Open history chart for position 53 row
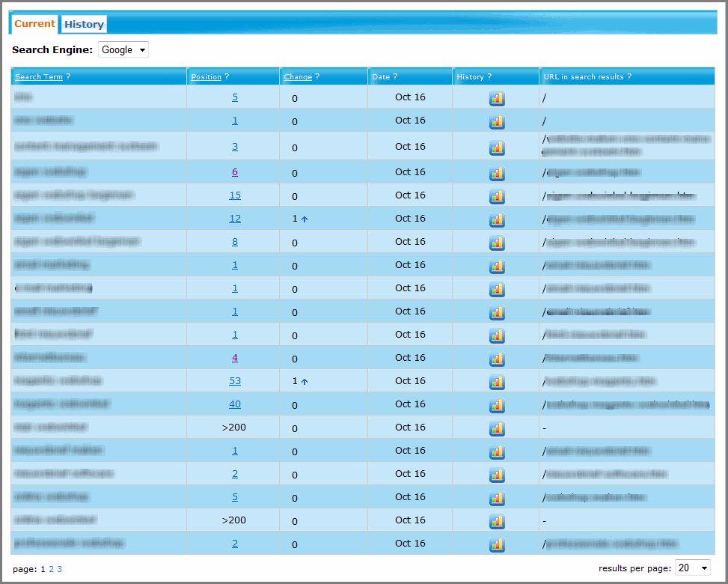This screenshot has height=584, width=728. point(497,382)
